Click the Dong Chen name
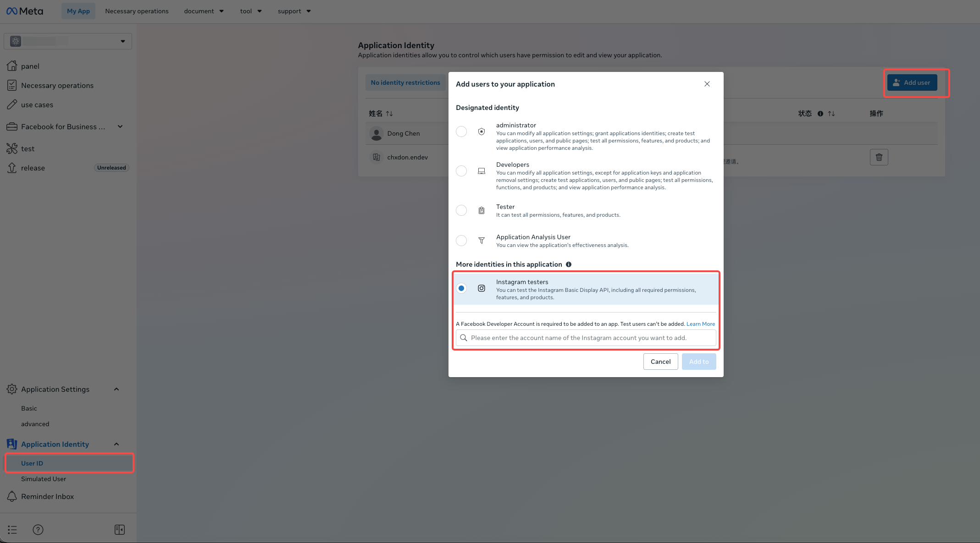The width and height of the screenshot is (980, 543). pyautogui.click(x=404, y=133)
